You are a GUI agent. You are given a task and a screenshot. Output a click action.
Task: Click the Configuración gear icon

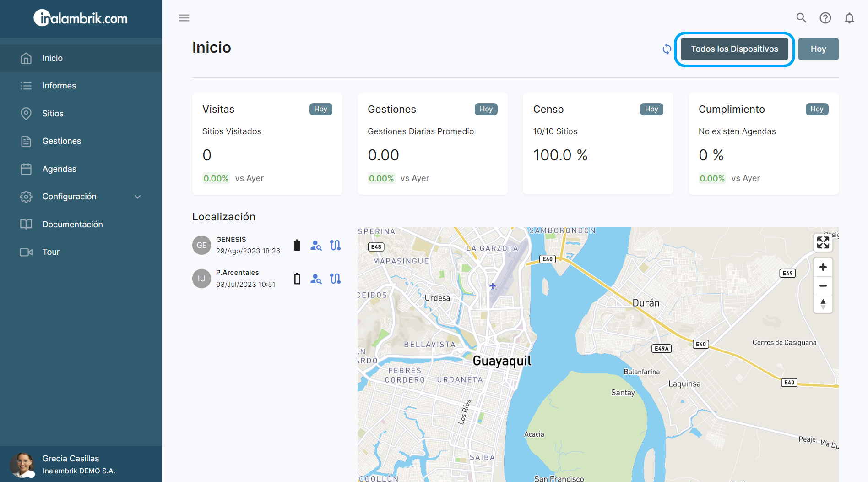(26, 197)
